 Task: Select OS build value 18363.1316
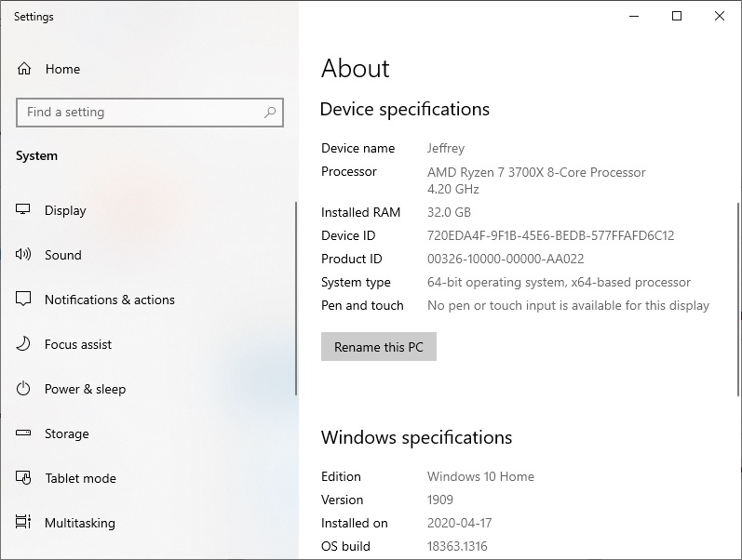point(457,546)
